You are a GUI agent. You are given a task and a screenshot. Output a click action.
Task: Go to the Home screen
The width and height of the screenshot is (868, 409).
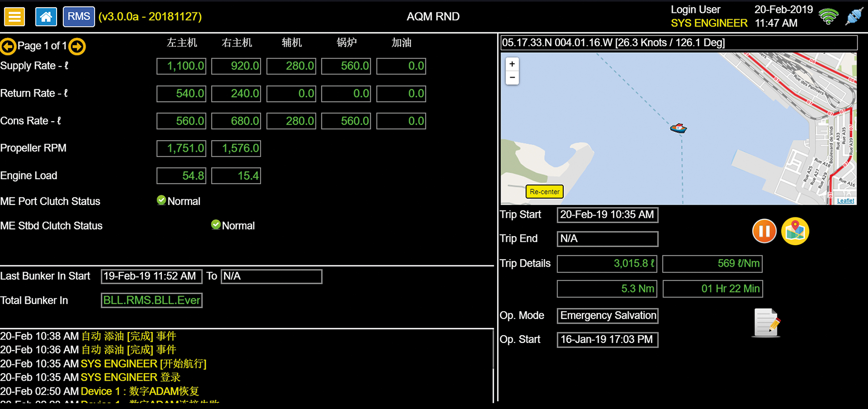coord(46,17)
